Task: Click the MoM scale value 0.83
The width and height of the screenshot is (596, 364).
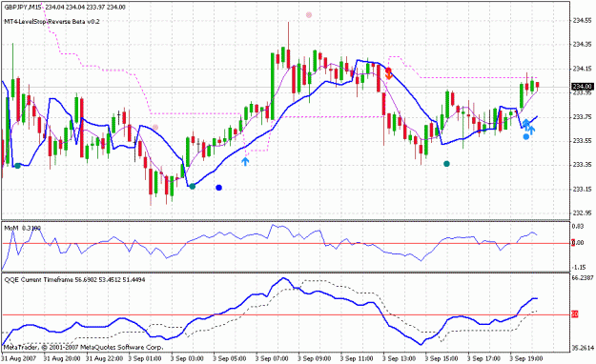Action: tap(578, 227)
